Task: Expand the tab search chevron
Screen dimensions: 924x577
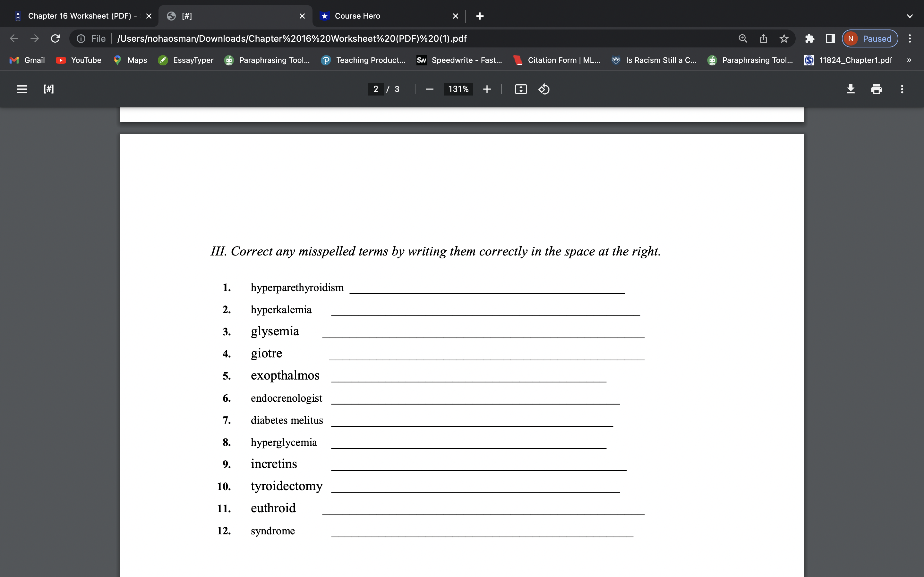Action: coord(910,16)
